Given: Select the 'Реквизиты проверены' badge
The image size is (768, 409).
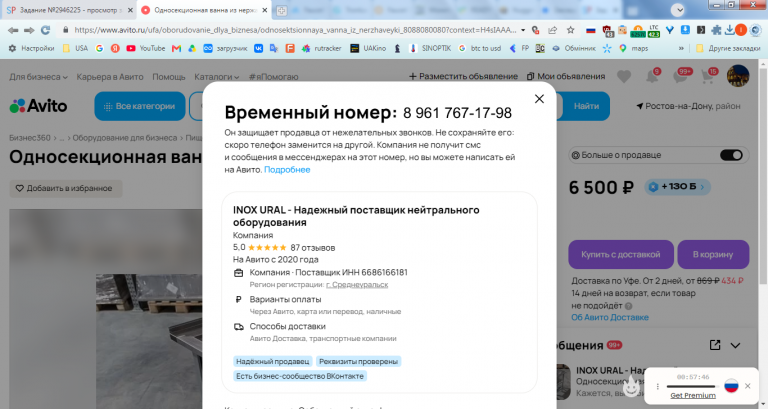Looking at the screenshot, I should [x=359, y=361].
